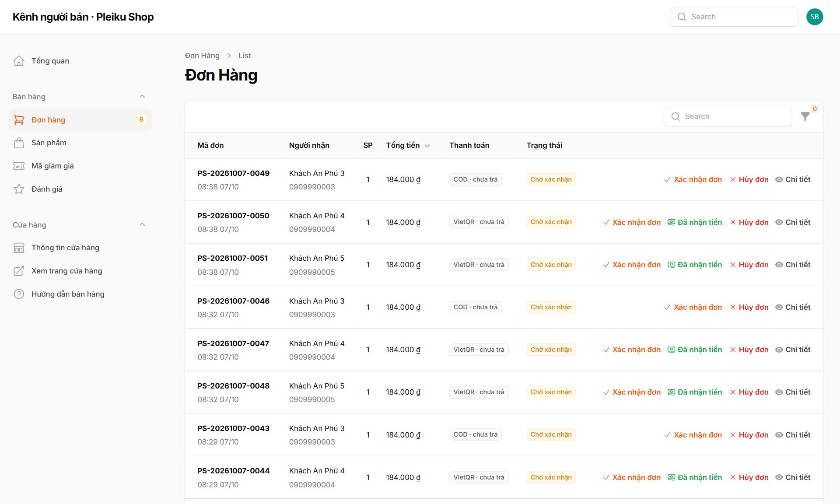Screen dimensions: 840x504
Task: Click the Sản phẩm bag icon
Action: [19, 143]
